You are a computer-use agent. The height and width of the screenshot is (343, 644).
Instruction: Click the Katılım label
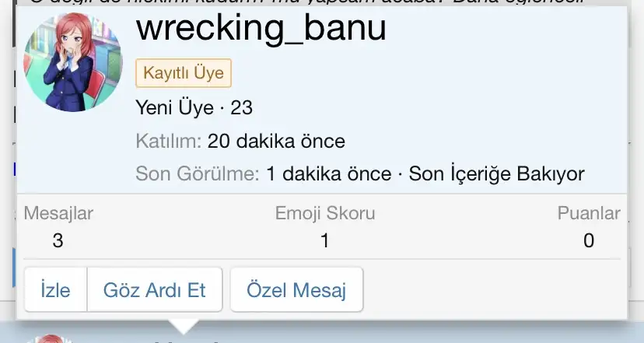pos(169,142)
